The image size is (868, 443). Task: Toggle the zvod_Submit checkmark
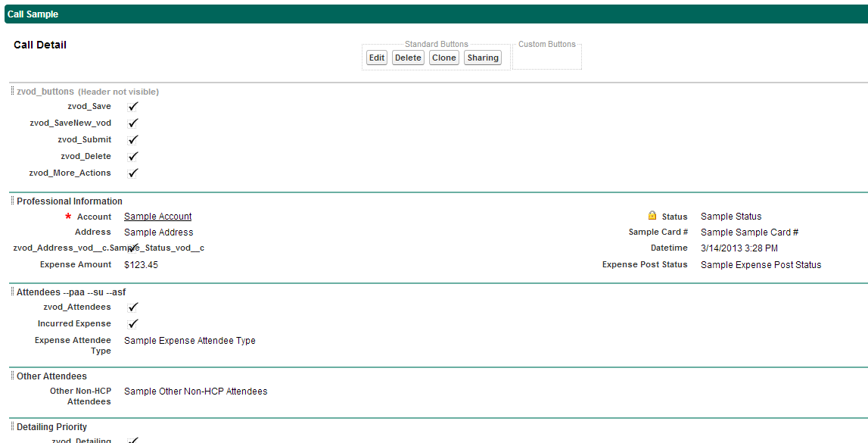133,140
